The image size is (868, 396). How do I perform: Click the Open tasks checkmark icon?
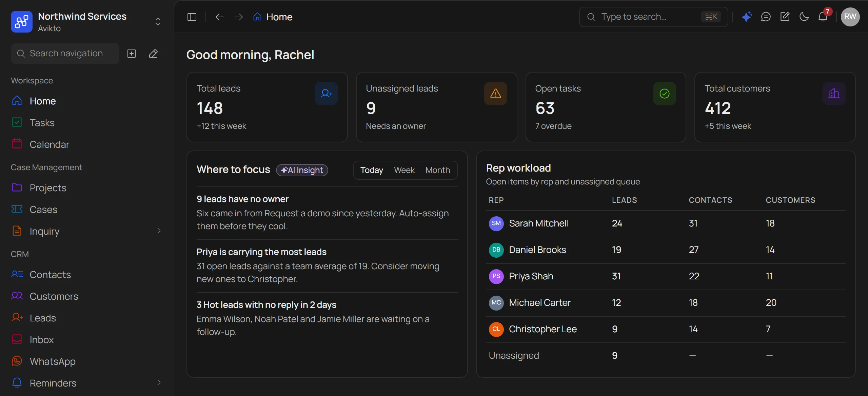[665, 94]
